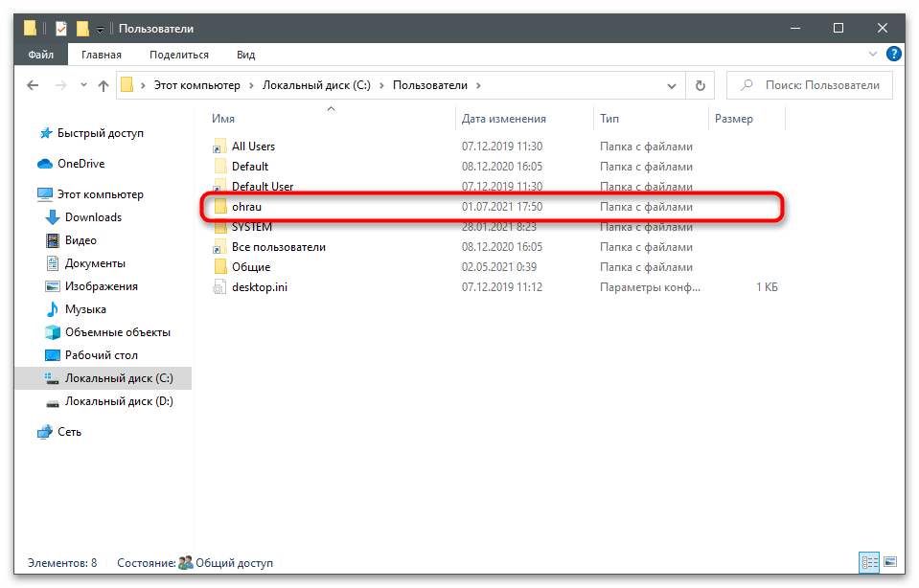Expand the chevron after Пользователи in address bar

[x=479, y=85]
